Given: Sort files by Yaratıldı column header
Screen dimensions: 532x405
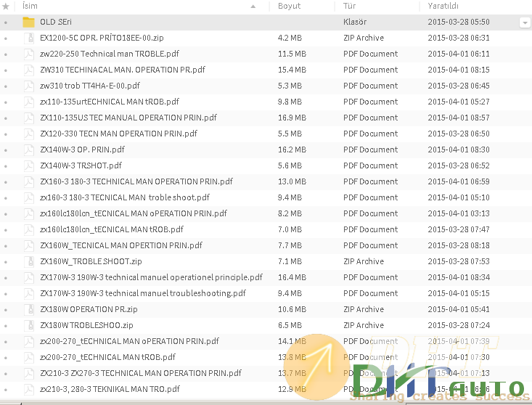Looking at the screenshot, I should [443, 7].
